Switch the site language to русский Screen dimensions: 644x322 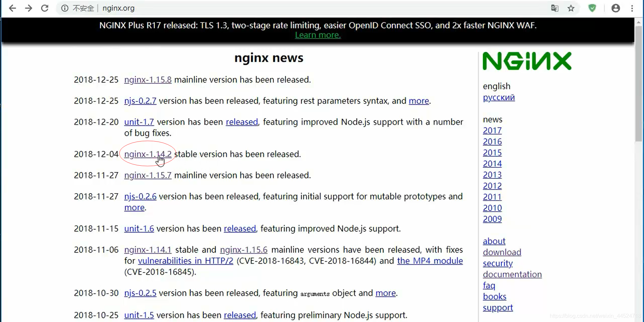[x=499, y=98]
